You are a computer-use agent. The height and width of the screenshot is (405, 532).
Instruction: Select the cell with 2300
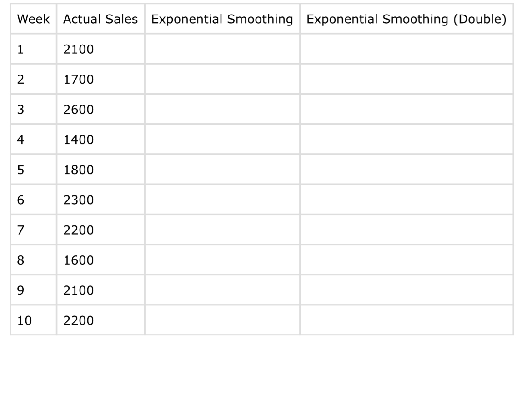pyautogui.click(x=100, y=200)
